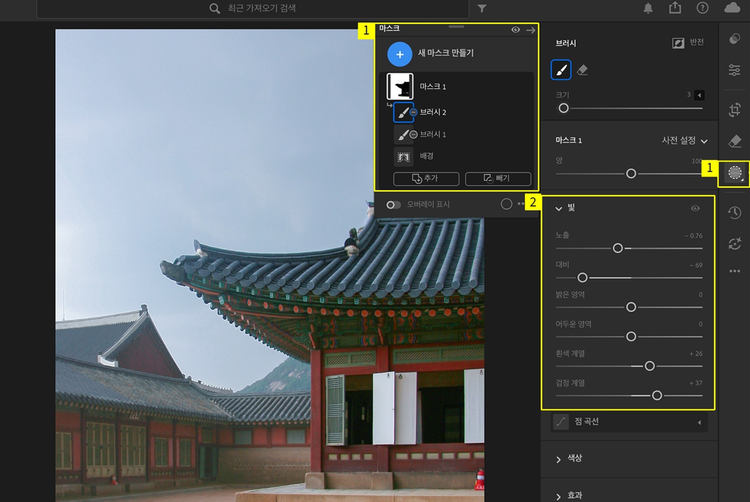Screen dimensions: 750x502
Task: Open cloud sync status icon
Action: [732, 8]
